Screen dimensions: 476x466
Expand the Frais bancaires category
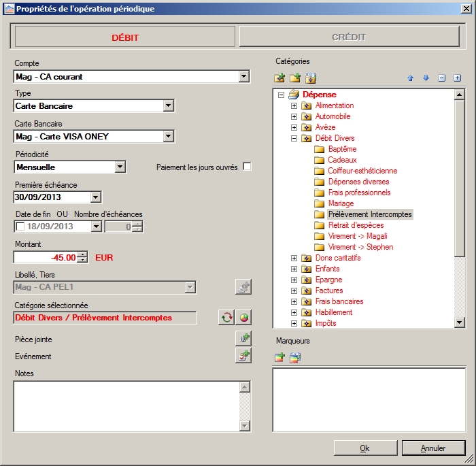[x=294, y=301]
